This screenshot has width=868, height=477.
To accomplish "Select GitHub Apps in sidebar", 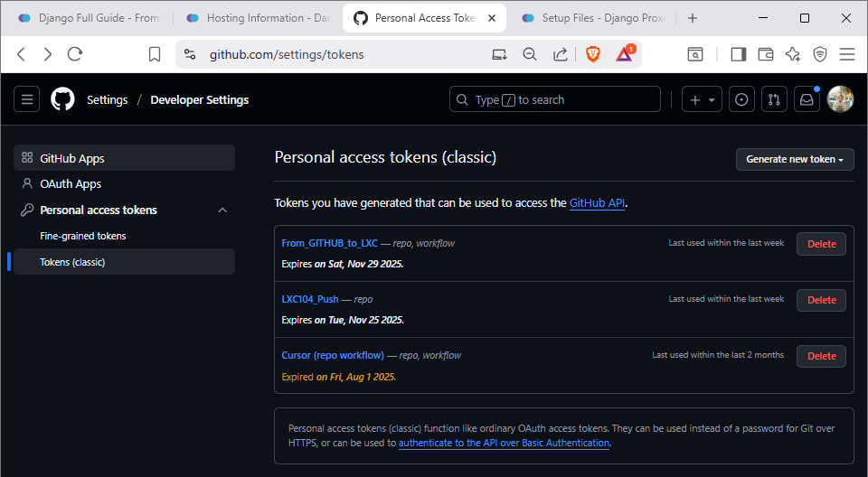I will pyautogui.click(x=125, y=158).
